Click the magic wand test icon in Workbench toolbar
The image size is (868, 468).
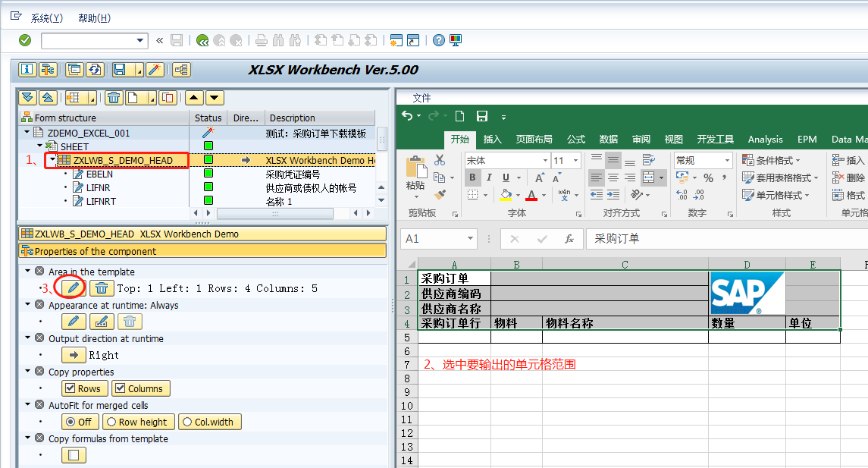tap(155, 70)
